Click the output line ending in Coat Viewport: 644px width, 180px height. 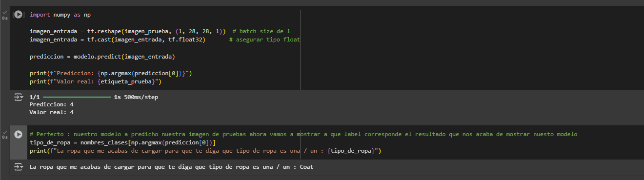coord(171,167)
